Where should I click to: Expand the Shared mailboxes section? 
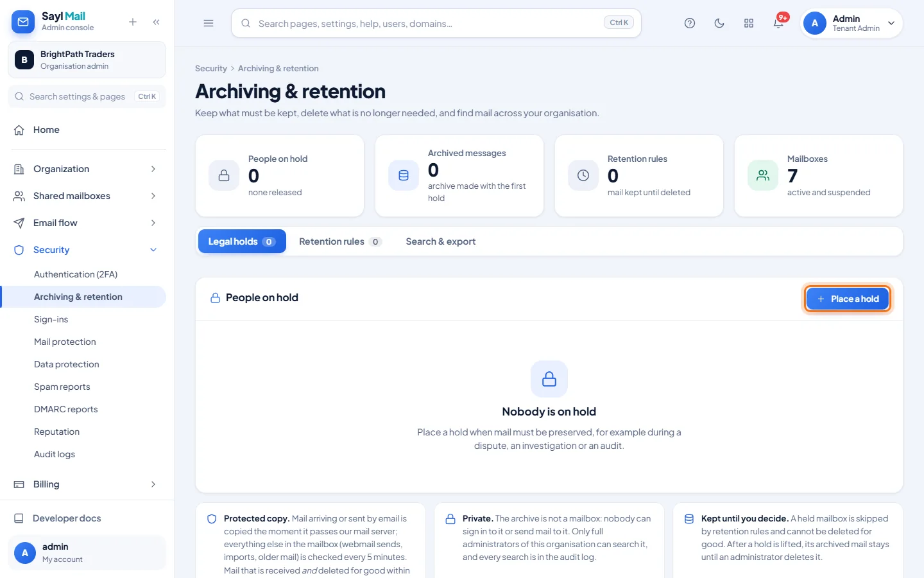[x=87, y=196]
